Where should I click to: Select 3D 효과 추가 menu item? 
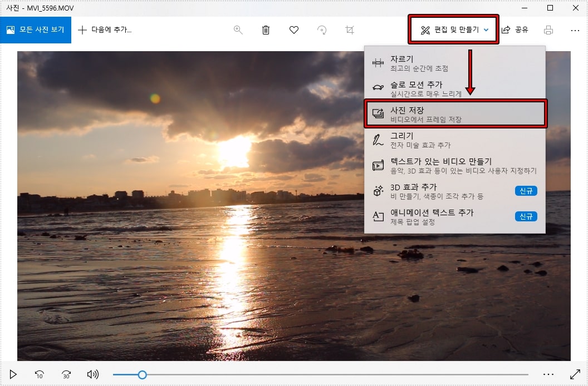(x=454, y=191)
